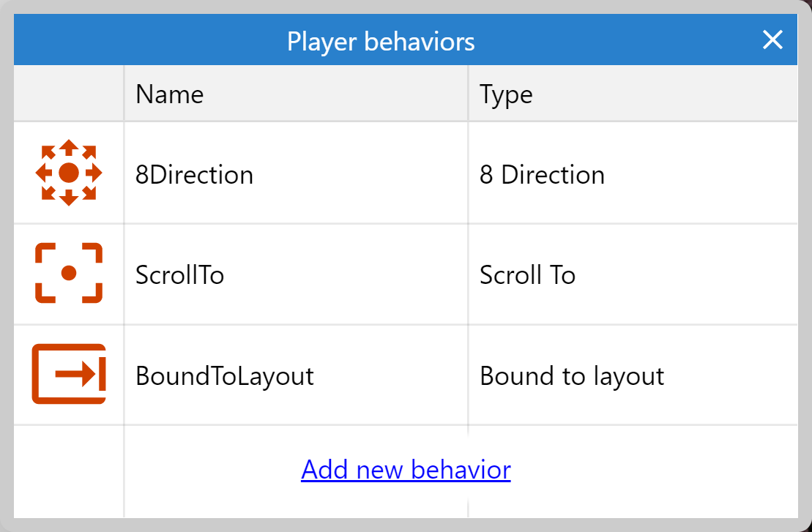Click the "Player behaviors" title bar text

381,41
